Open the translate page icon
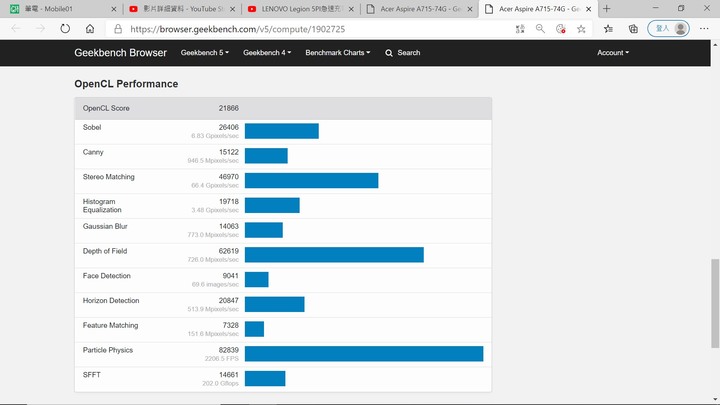720x405 pixels. click(x=520, y=29)
